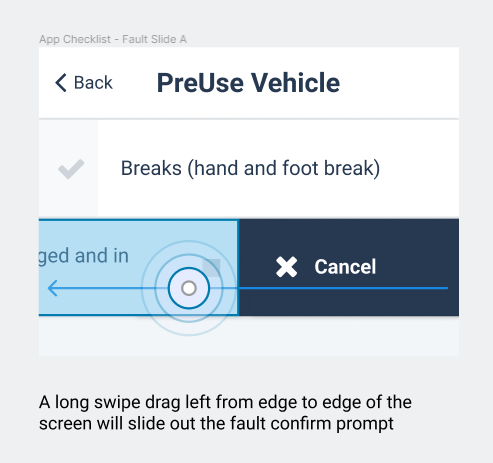Select the App Checklist - Fault Slide A label
The image size is (493, 463).
[113, 39]
